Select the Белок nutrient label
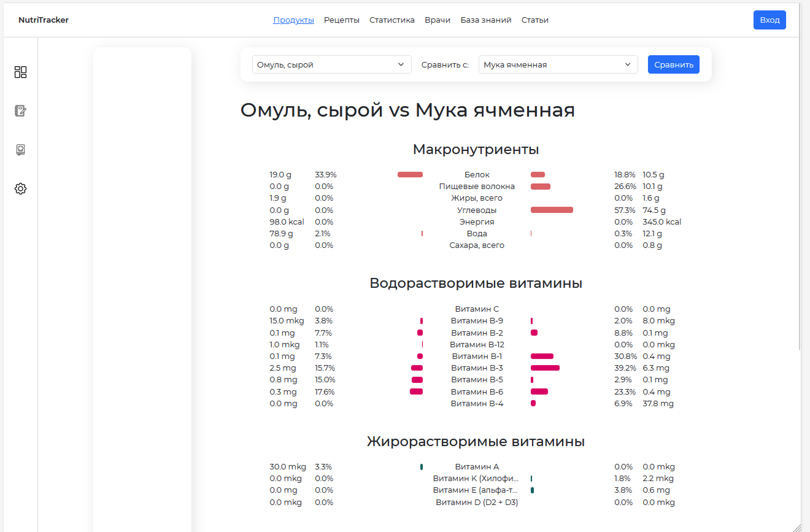Viewport: 810px width, 532px height. pyautogui.click(x=477, y=175)
